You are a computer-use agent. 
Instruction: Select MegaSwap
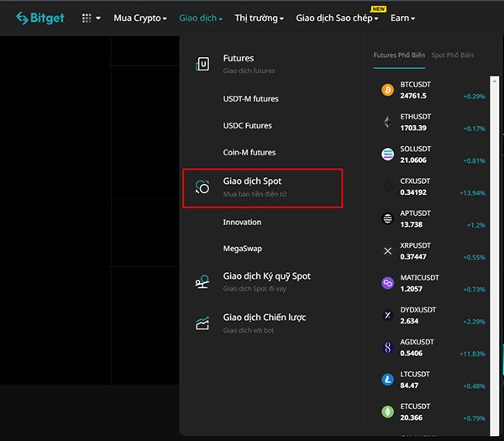click(x=243, y=249)
